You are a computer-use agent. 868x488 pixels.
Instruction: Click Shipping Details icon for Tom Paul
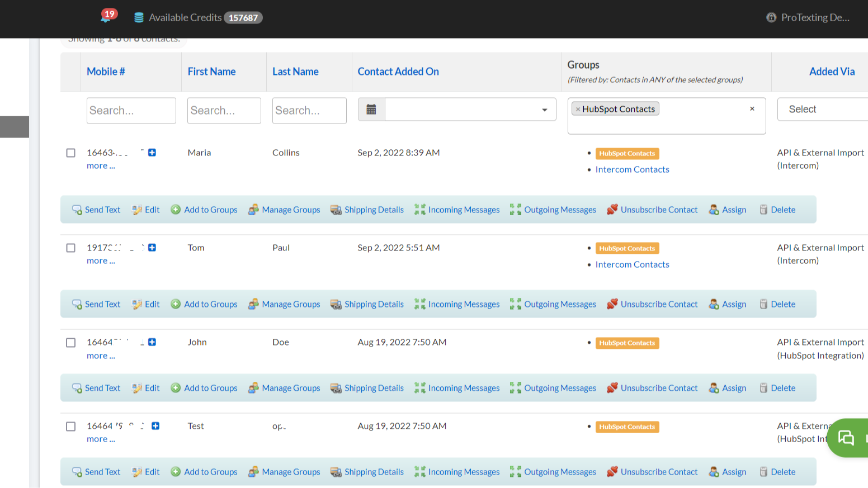[x=336, y=304]
